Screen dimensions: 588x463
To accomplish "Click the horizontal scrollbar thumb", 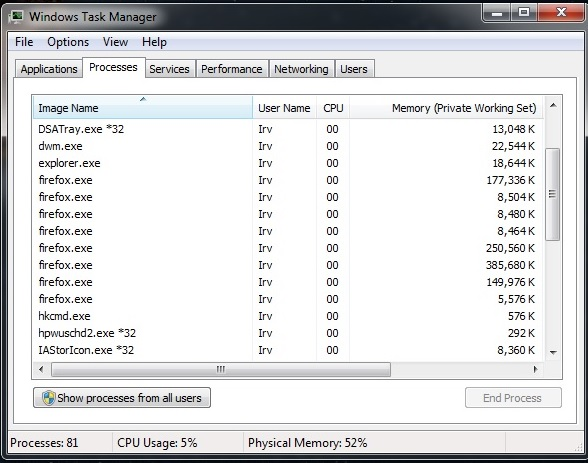I will [221, 369].
